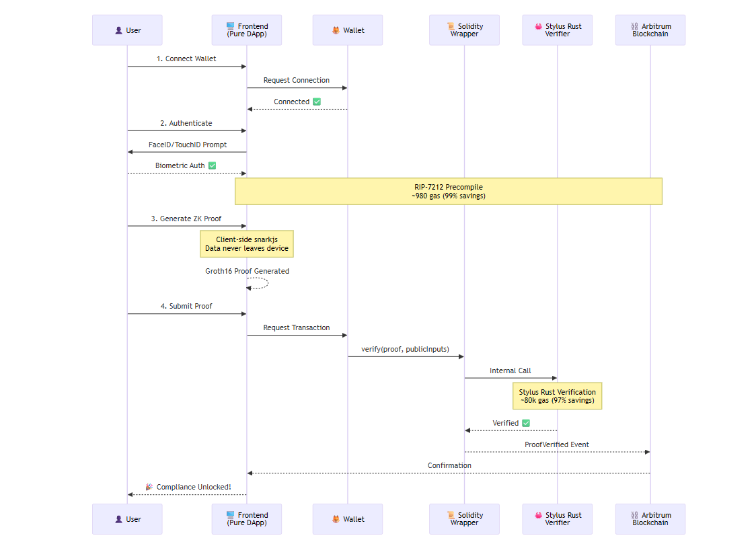This screenshot has width=756, height=546.
Task: Click the green checkmark next to Verified
Action: tap(526, 423)
